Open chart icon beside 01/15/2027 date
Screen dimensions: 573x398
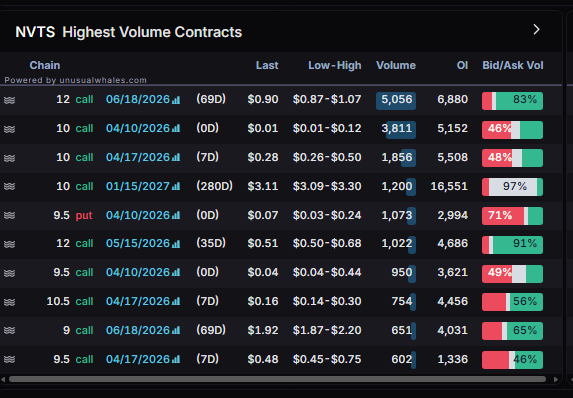[176, 186]
